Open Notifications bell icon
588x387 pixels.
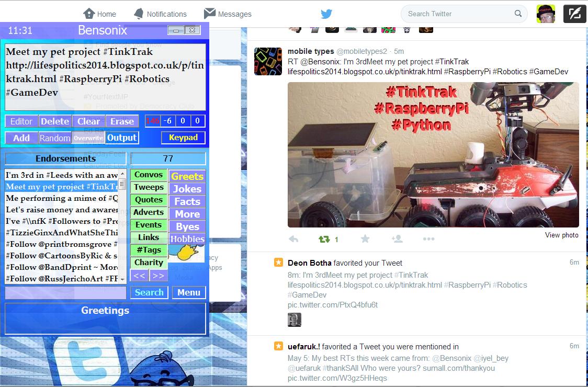coord(139,14)
